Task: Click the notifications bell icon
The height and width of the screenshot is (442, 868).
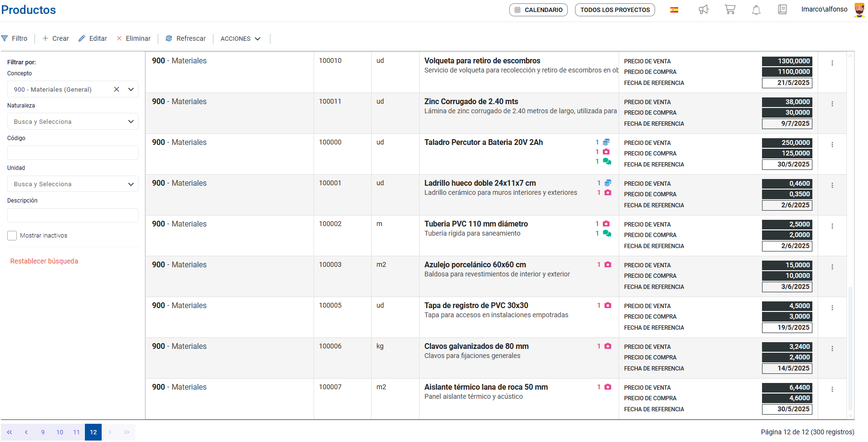Action: pos(756,10)
